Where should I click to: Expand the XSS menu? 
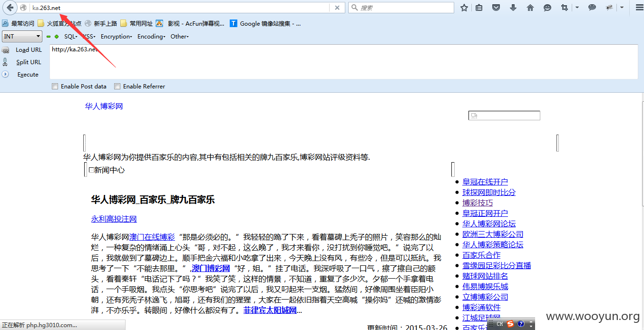pos(88,37)
